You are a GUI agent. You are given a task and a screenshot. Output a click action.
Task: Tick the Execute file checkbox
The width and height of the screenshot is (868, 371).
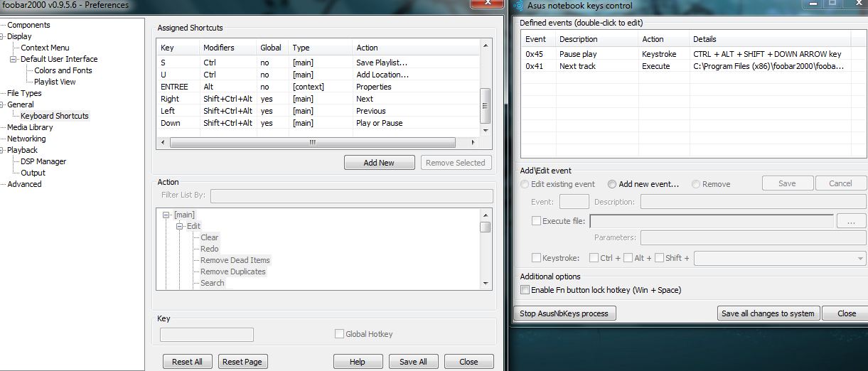(x=536, y=221)
